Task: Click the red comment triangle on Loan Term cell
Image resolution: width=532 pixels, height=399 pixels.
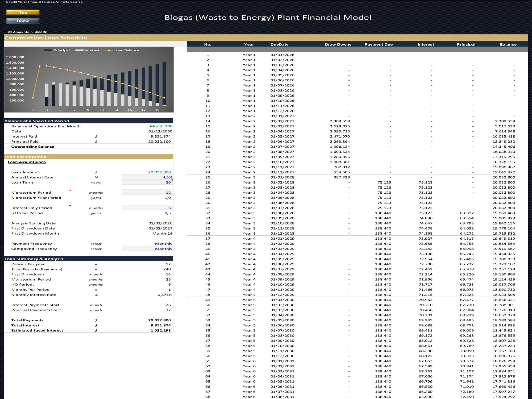Action: (x=172, y=180)
